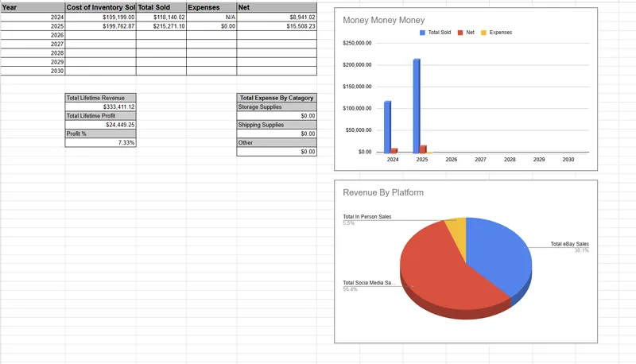Click the Total Lifetime Revenue label
The width and height of the screenshot is (636, 364).
click(101, 98)
